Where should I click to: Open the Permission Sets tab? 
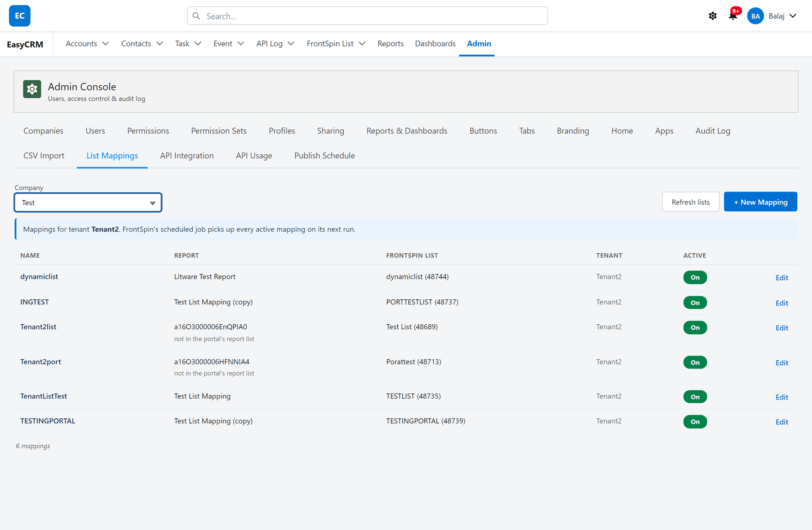(x=219, y=131)
